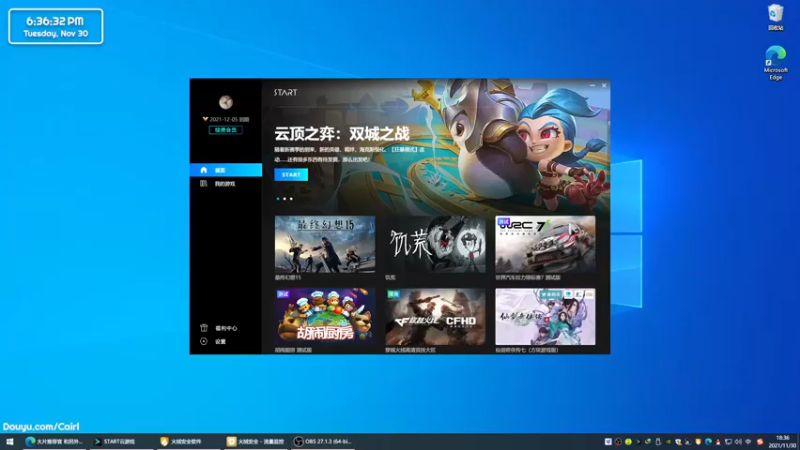Select the third banner carousel dot
Screen dimensions: 800x450
[x=291, y=199]
